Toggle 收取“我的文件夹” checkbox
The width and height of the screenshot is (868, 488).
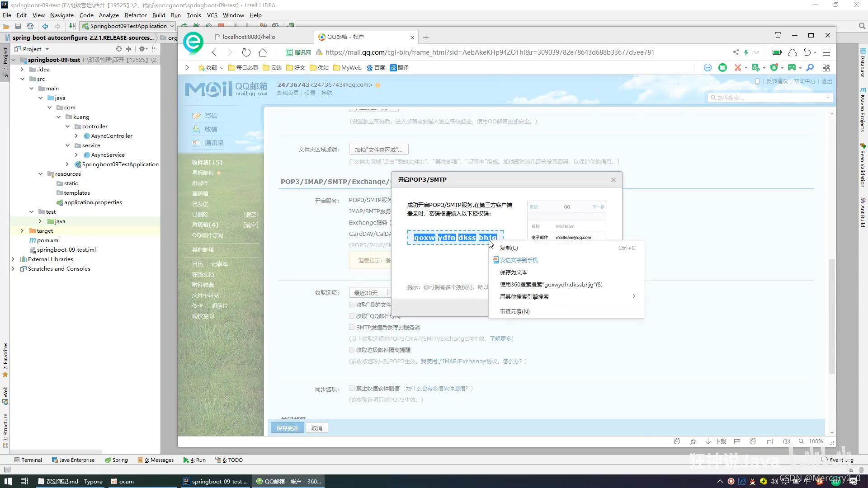(x=352, y=305)
